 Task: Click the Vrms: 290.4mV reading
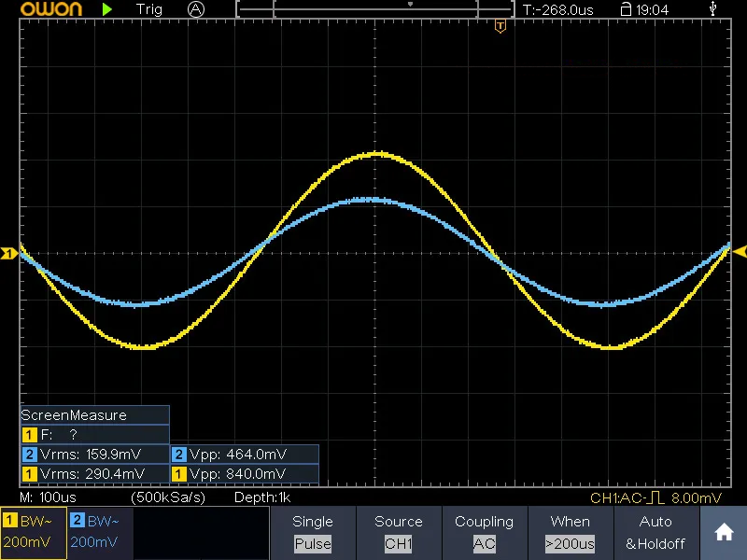(x=92, y=474)
